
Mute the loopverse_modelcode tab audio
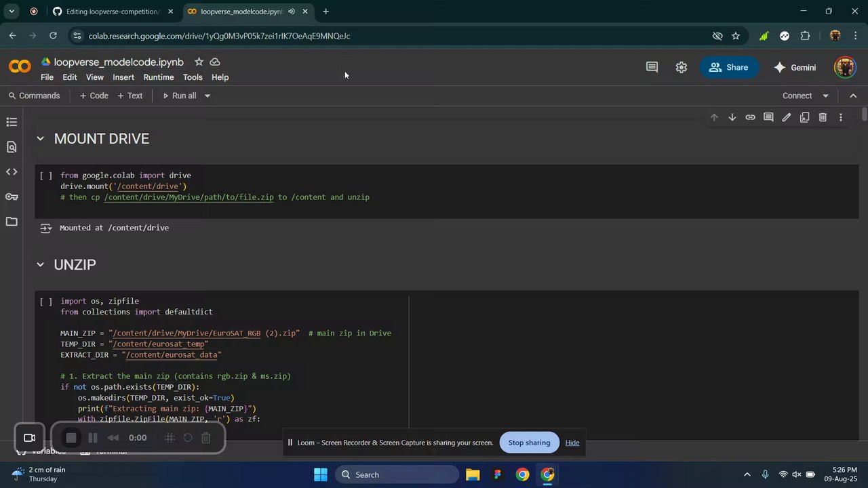pyautogui.click(x=291, y=12)
